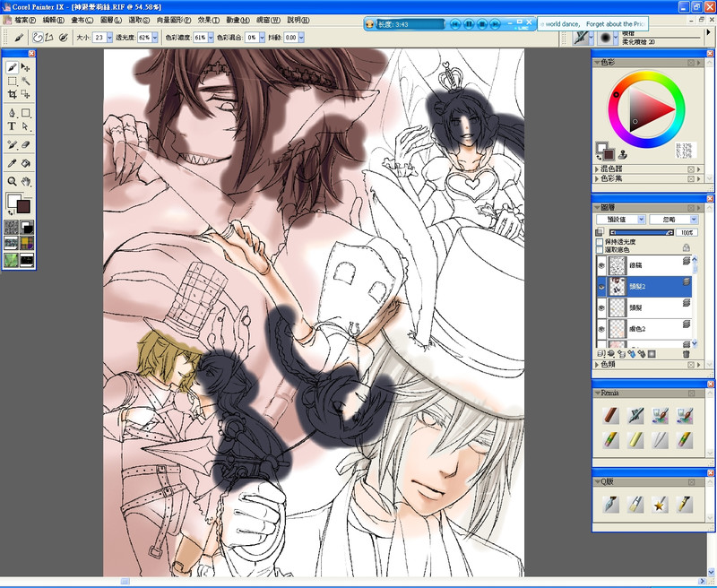717x588 pixels.
Task: Expand the 色頻 channels panel
Action: tap(597, 365)
